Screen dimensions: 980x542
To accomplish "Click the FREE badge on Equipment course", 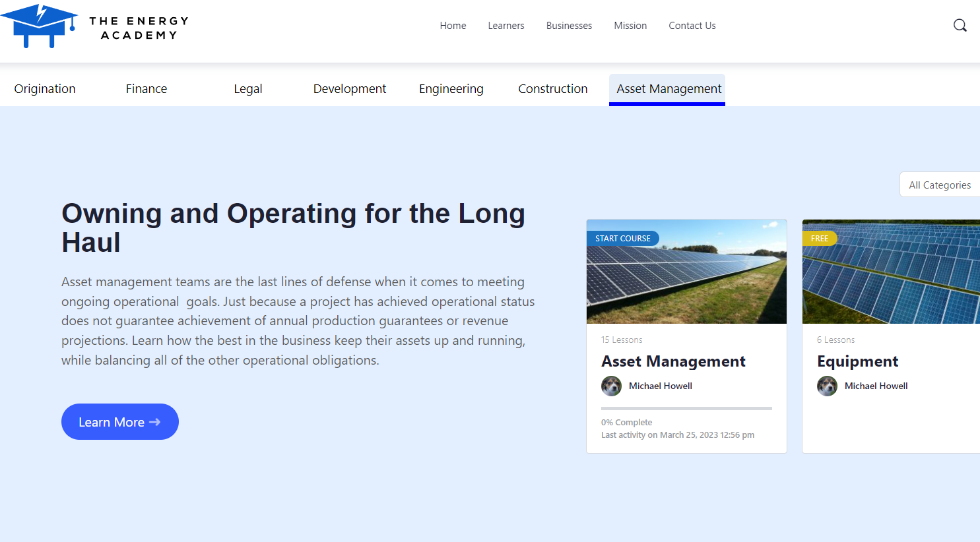I will [x=819, y=239].
